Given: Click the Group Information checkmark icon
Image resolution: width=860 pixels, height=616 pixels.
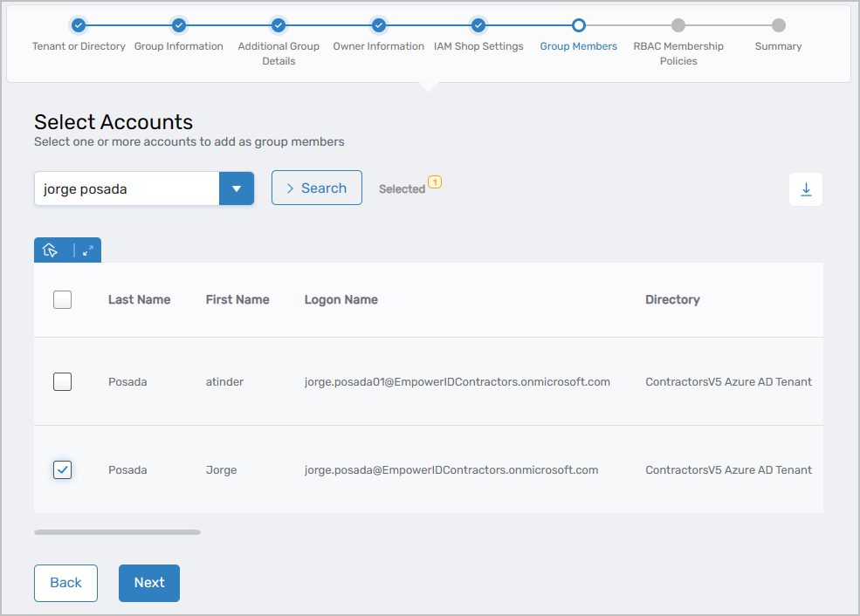Looking at the screenshot, I should [179, 26].
